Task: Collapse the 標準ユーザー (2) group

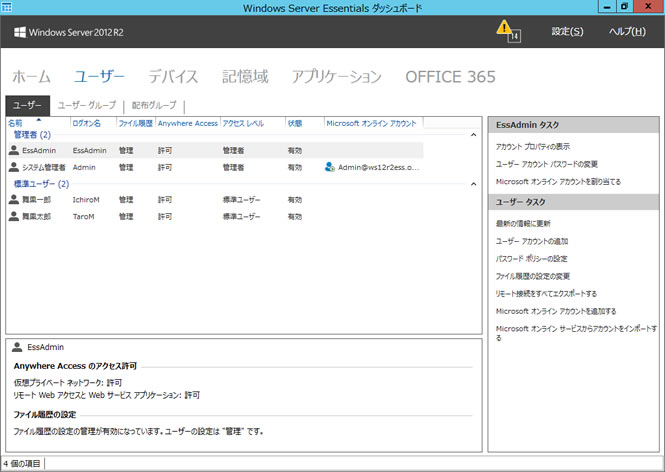Action: click(474, 184)
